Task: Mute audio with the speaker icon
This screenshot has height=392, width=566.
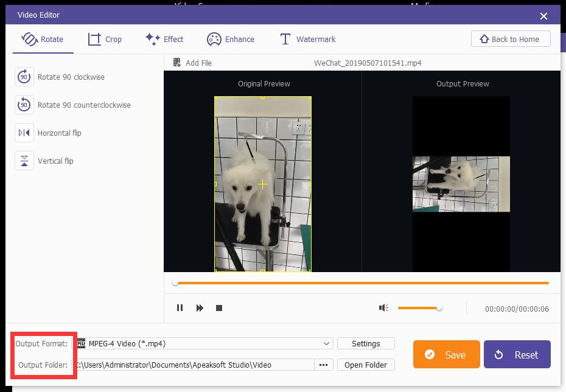Action: pos(383,308)
